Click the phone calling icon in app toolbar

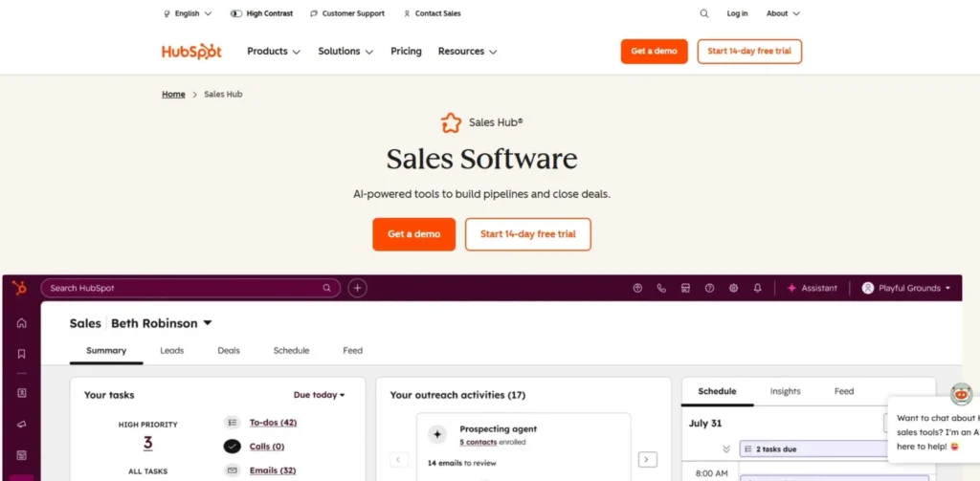[661, 288]
